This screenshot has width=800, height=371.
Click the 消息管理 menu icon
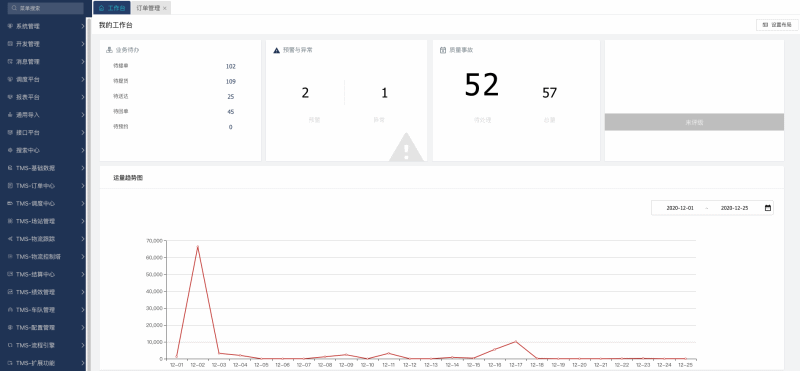point(10,62)
